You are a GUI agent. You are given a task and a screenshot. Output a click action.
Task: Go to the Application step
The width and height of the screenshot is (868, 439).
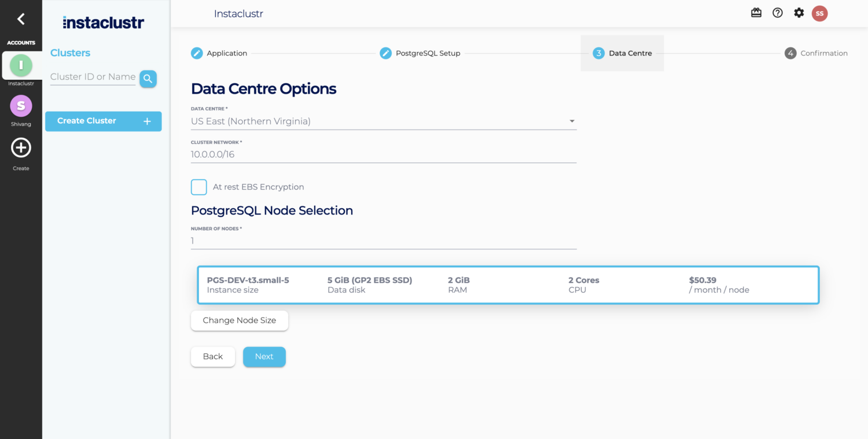[x=219, y=53]
